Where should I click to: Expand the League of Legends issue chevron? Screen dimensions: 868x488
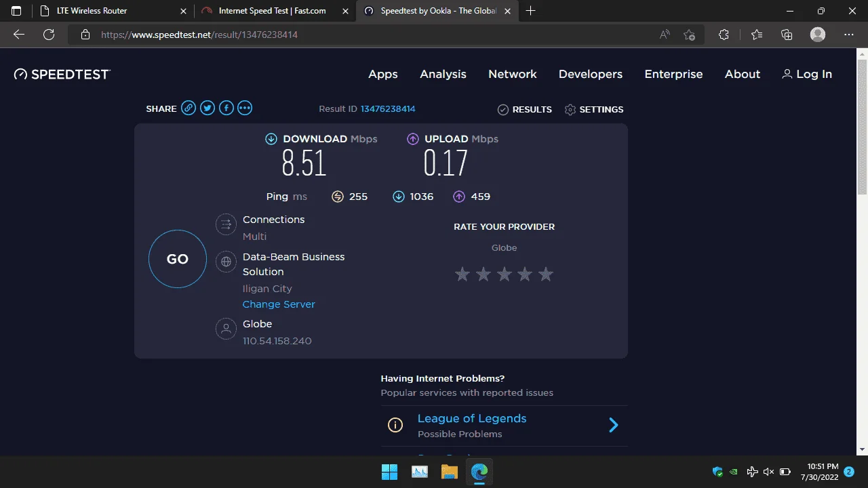(614, 425)
